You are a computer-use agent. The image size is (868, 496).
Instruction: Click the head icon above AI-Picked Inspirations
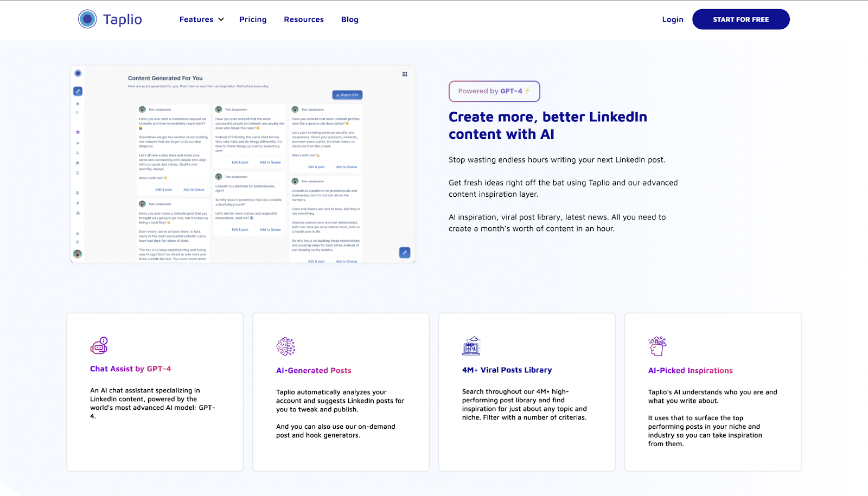(x=658, y=346)
